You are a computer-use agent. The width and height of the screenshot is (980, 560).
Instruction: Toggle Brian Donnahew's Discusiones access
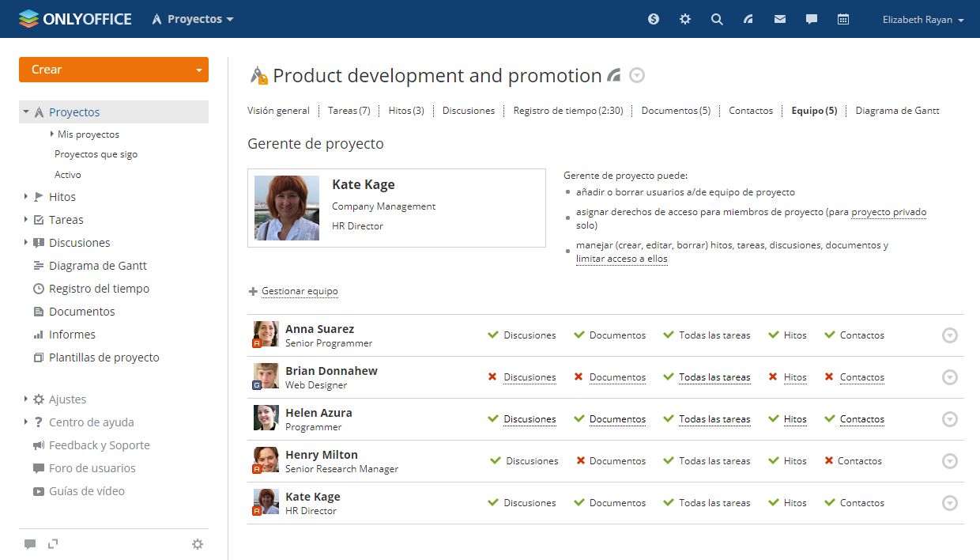click(x=529, y=377)
